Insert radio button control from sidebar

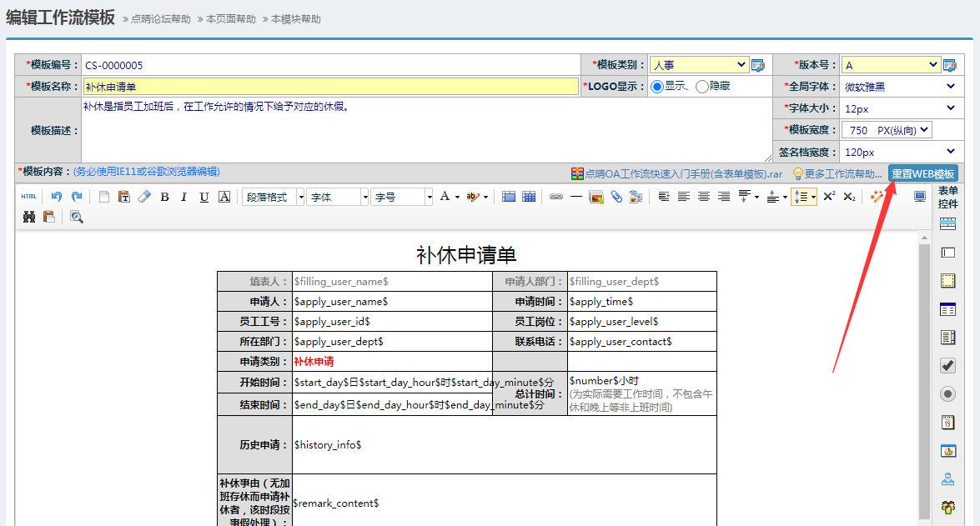tap(947, 394)
